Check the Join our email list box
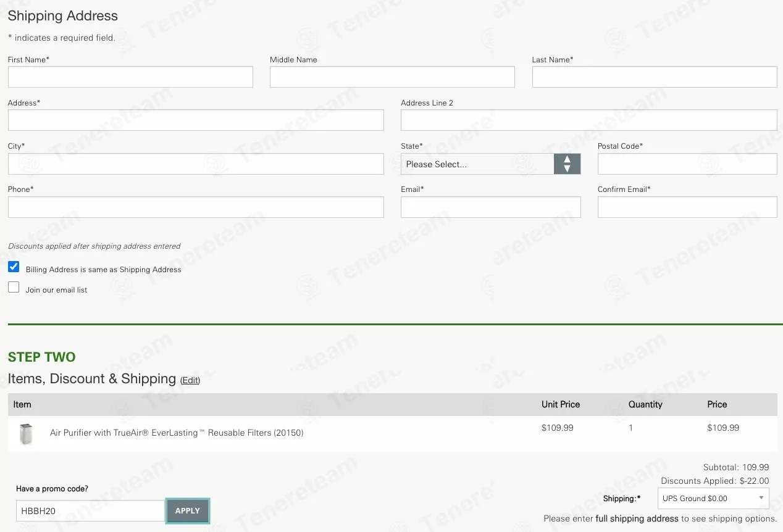The width and height of the screenshot is (783, 532). [14, 287]
